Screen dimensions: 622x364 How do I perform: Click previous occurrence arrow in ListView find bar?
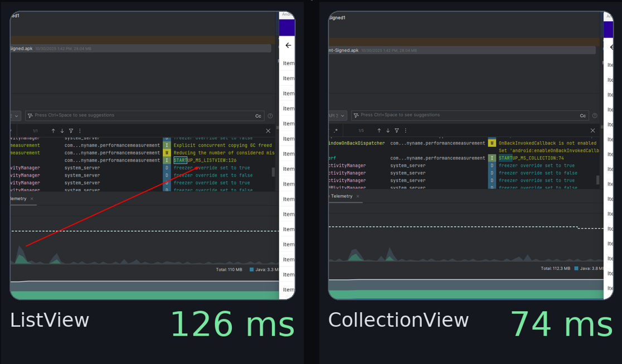point(54,131)
